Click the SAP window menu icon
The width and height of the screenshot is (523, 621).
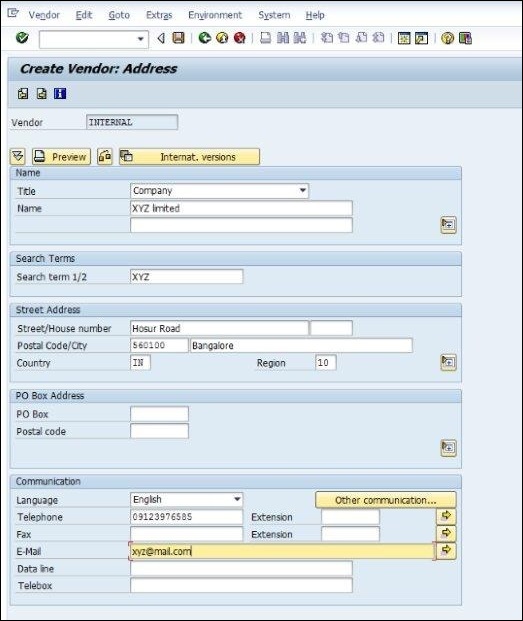13,13
